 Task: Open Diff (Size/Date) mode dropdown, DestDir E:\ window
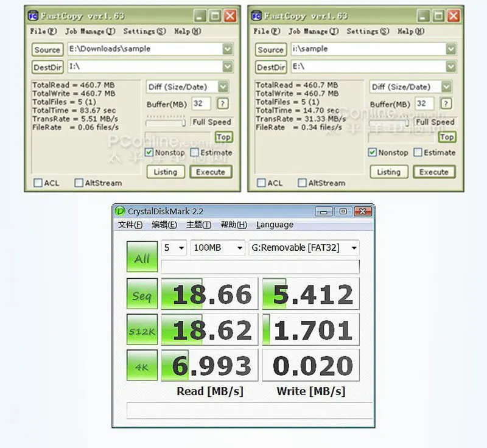click(x=410, y=87)
